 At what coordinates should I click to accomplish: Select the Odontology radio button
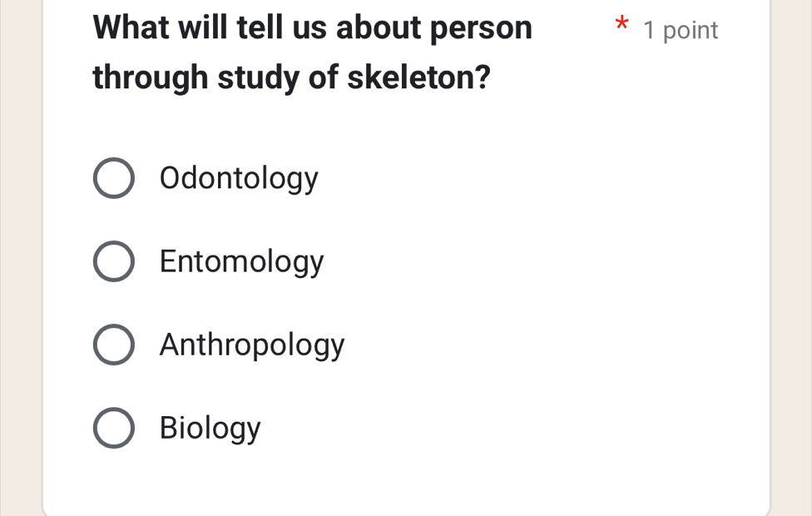click(114, 177)
